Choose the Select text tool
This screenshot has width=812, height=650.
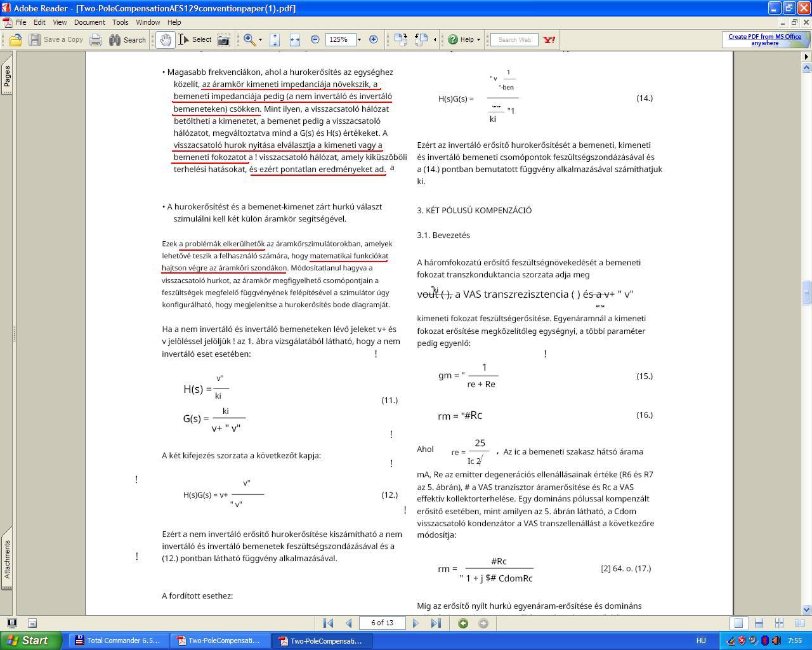click(195, 39)
